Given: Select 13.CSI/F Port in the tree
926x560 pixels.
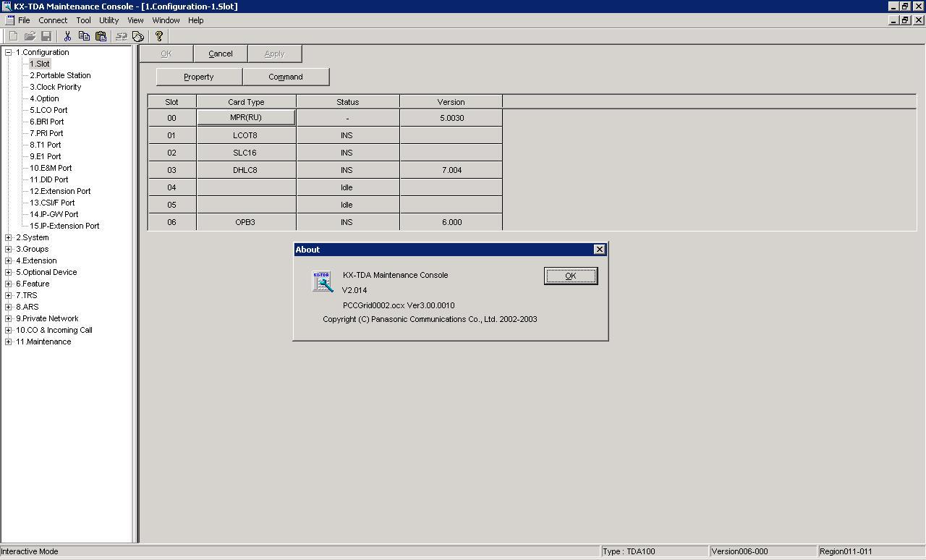Looking at the screenshot, I should 52,203.
